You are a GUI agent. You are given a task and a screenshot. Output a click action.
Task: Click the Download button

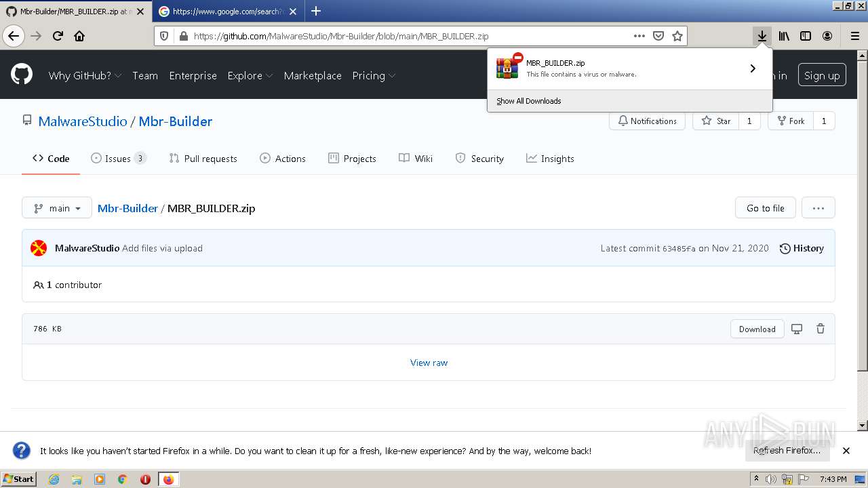[757, 329]
